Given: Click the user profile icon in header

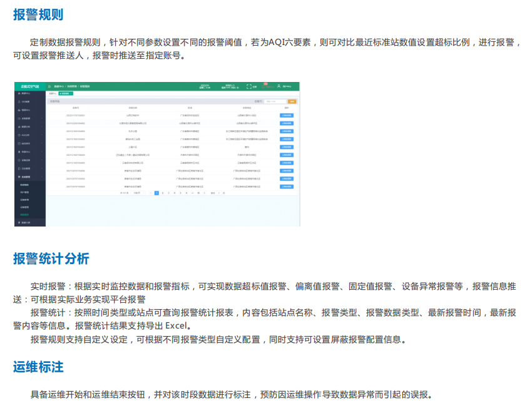Looking at the screenshot, I should (280, 86).
